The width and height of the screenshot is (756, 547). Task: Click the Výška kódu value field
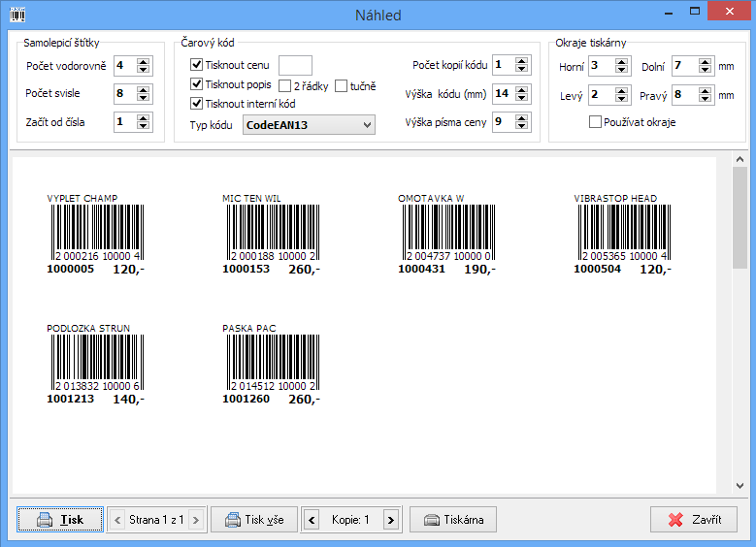pyautogui.click(x=504, y=93)
